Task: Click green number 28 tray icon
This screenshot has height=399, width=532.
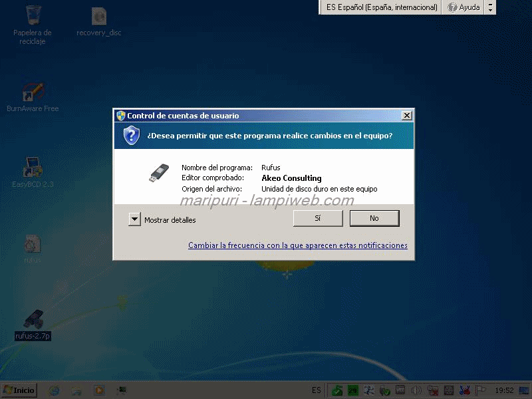Action: pos(353,390)
